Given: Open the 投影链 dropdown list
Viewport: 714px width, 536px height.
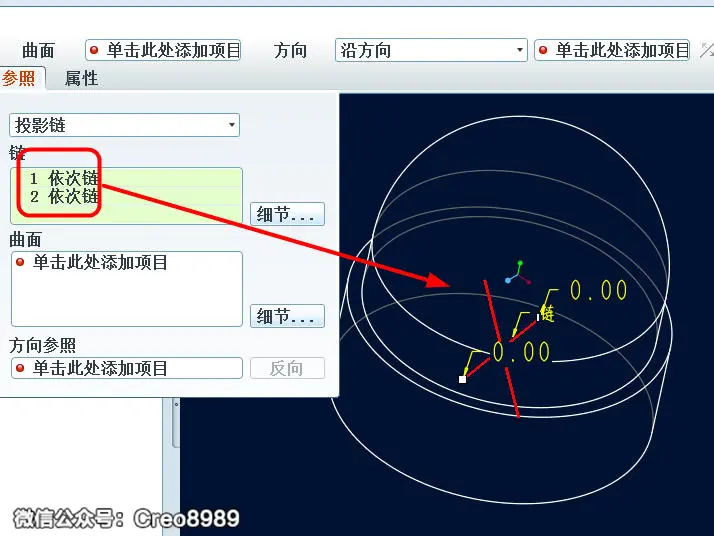Looking at the screenshot, I should click(124, 125).
